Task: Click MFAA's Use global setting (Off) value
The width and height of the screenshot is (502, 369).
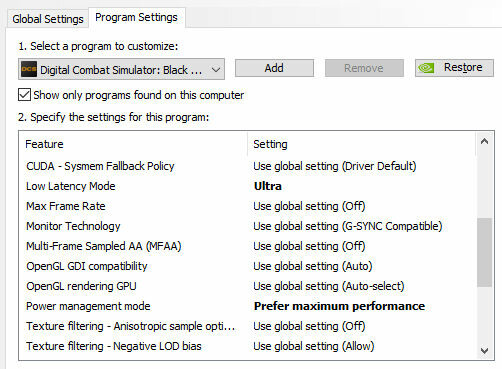Action: 309,246
